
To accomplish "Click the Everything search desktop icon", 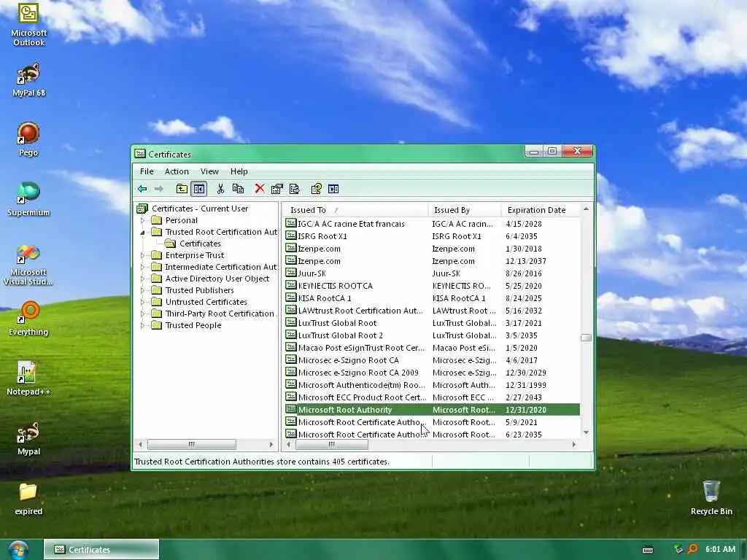I will [28, 319].
